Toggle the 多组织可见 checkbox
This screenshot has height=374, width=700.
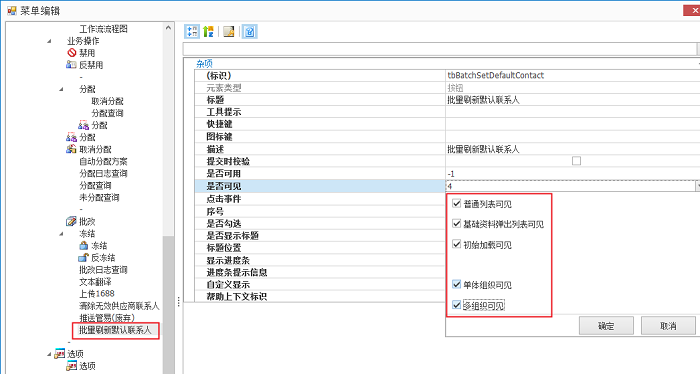456,305
